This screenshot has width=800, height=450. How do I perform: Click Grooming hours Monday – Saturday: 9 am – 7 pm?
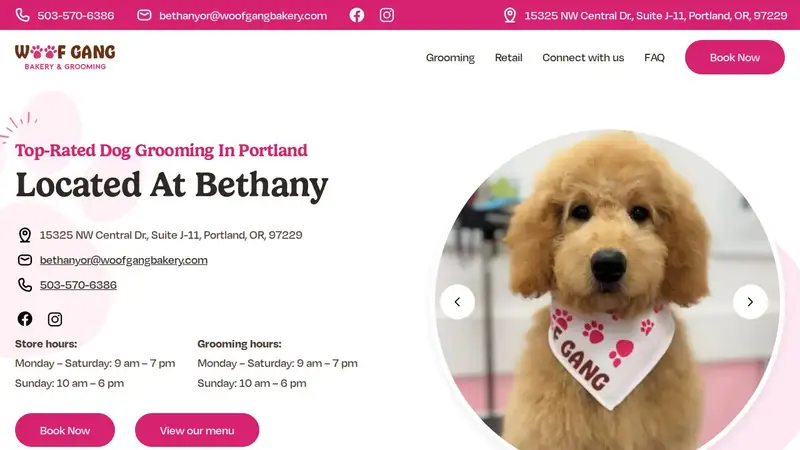(x=278, y=363)
